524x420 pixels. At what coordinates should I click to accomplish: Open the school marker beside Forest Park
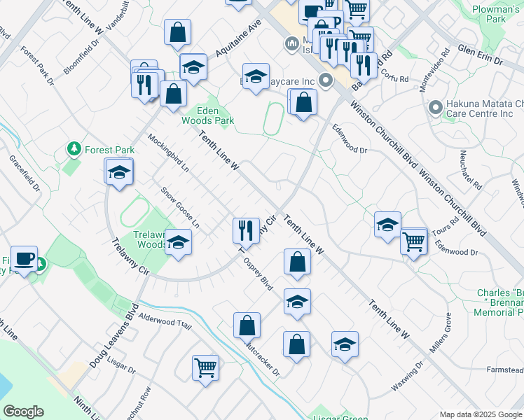coord(119,172)
